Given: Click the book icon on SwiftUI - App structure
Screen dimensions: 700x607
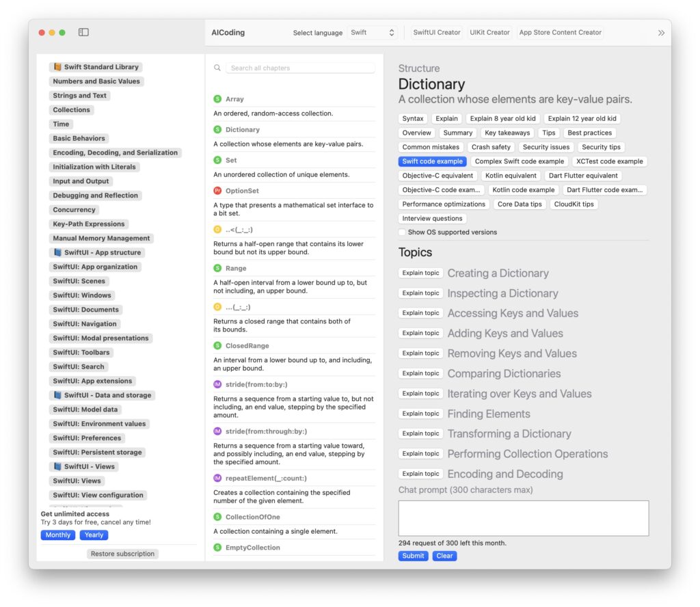Looking at the screenshot, I should (57, 253).
